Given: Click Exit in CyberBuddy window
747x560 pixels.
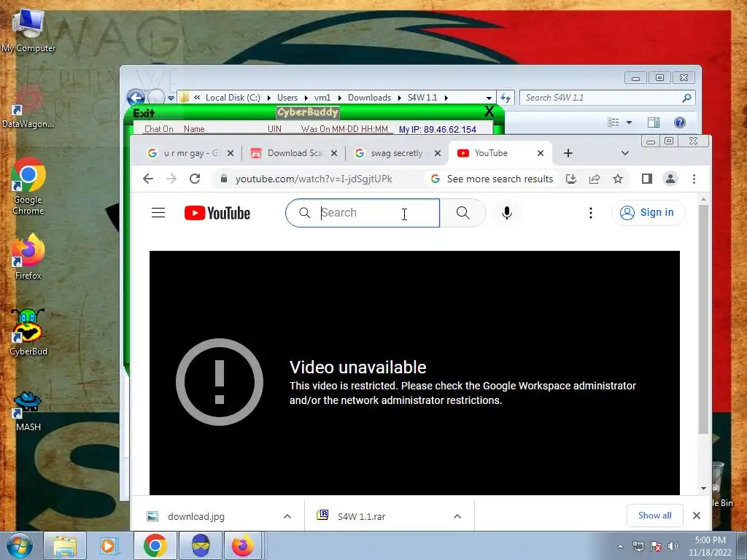Looking at the screenshot, I should [144, 113].
